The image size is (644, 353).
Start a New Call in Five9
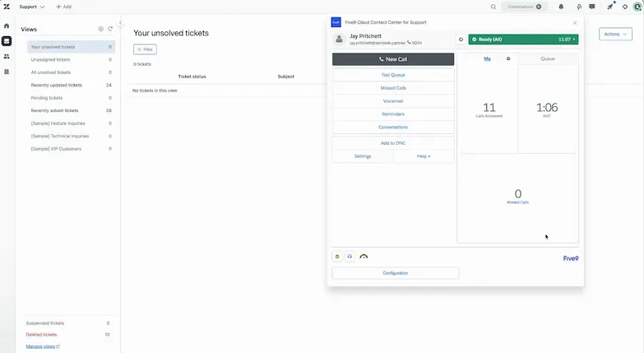click(393, 59)
